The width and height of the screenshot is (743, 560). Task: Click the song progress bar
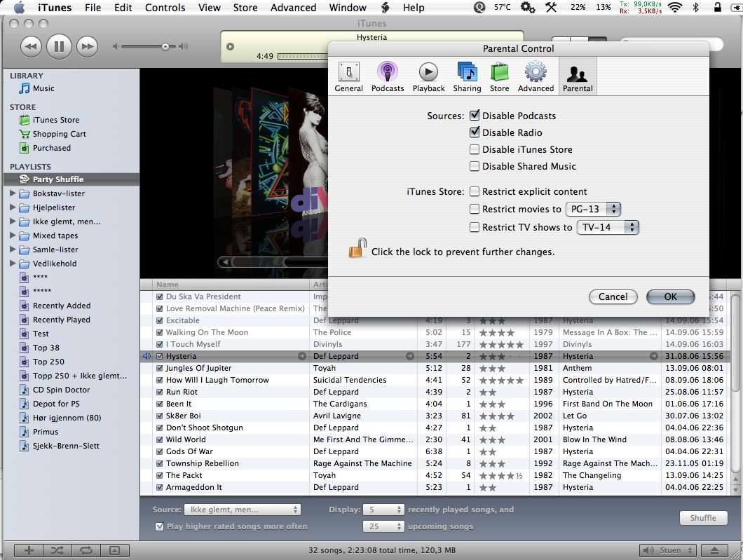coord(303,56)
